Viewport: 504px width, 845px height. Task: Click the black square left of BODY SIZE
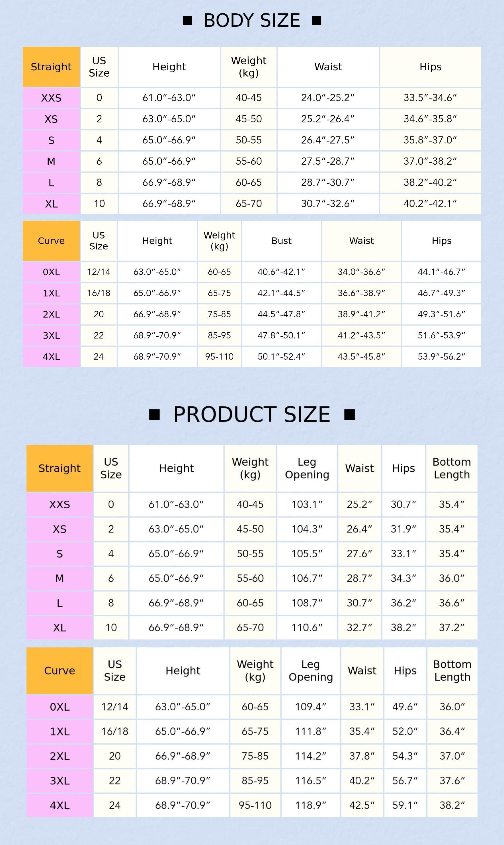point(187,21)
